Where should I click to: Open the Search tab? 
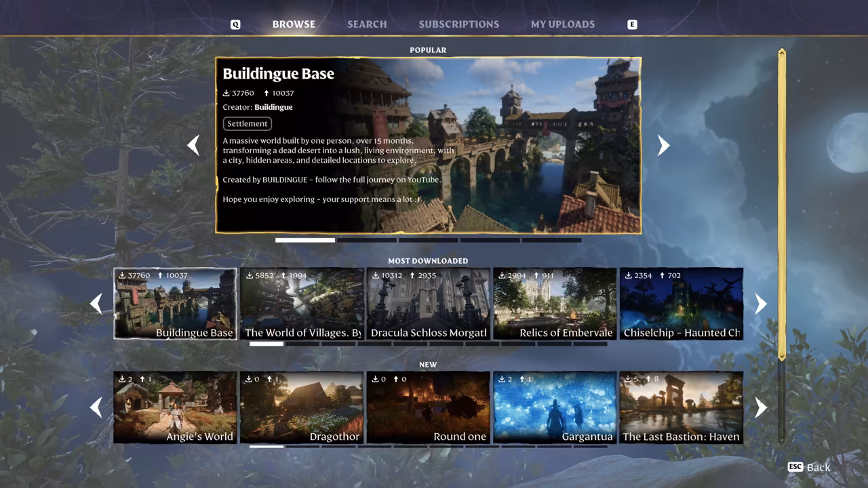(367, 24)
